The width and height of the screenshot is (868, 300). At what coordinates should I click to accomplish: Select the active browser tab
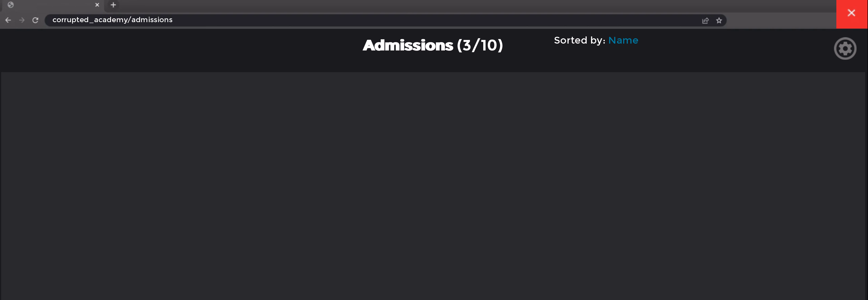(x=54, y=5)
